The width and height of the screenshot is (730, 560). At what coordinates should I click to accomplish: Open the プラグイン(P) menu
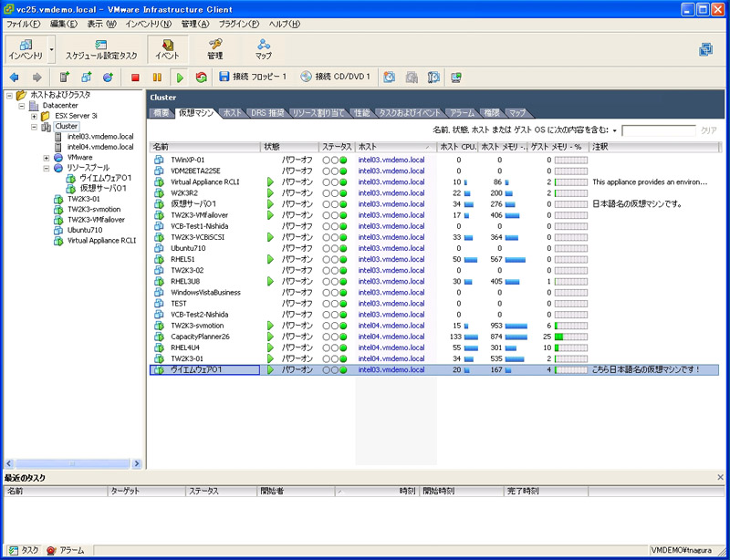click(x=239, y=25)
